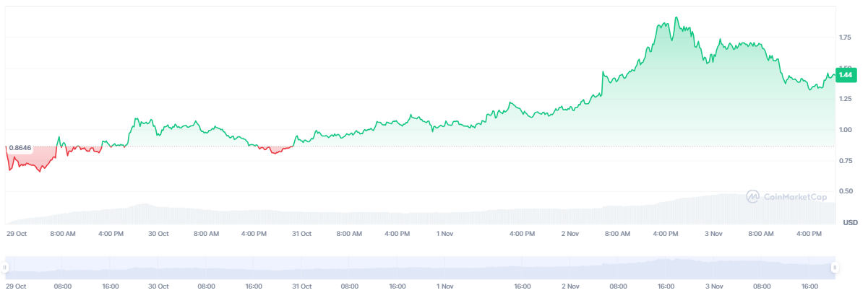Click the green 1.44 current price badge

click(846, 75)
